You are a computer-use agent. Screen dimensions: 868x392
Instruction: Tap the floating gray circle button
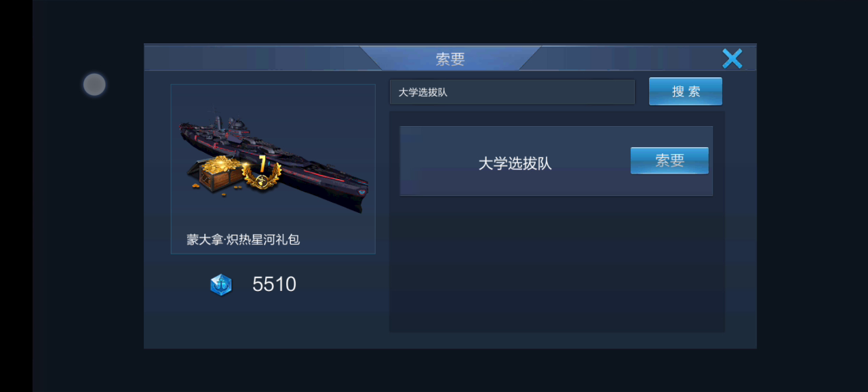point(94,85)
